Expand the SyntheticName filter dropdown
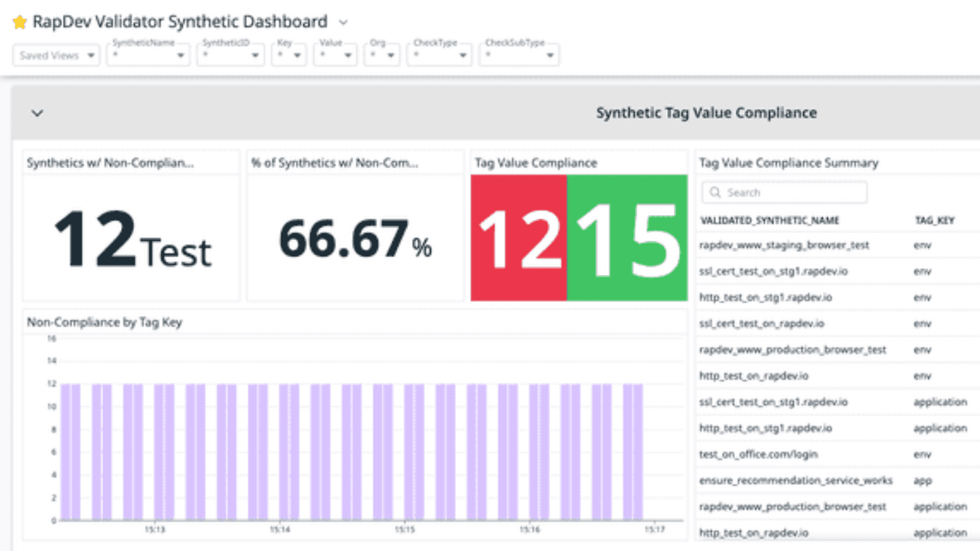Viewport: 980px width, 551px height. (148, 55)
